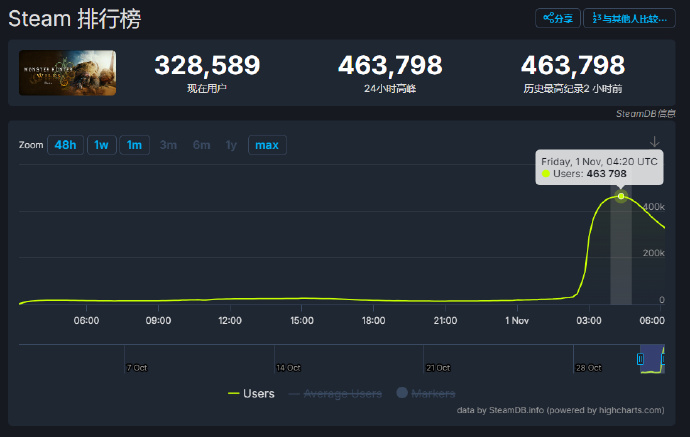Click the download arrow icon above chart
Screen dimensions: 690x437
(x=655, y=141)
